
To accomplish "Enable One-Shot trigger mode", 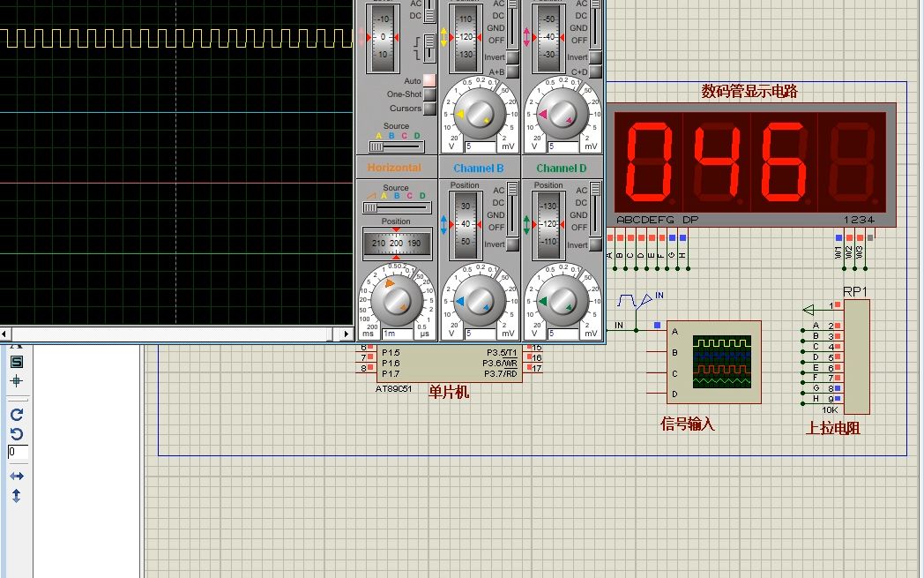I will [429, 94].
